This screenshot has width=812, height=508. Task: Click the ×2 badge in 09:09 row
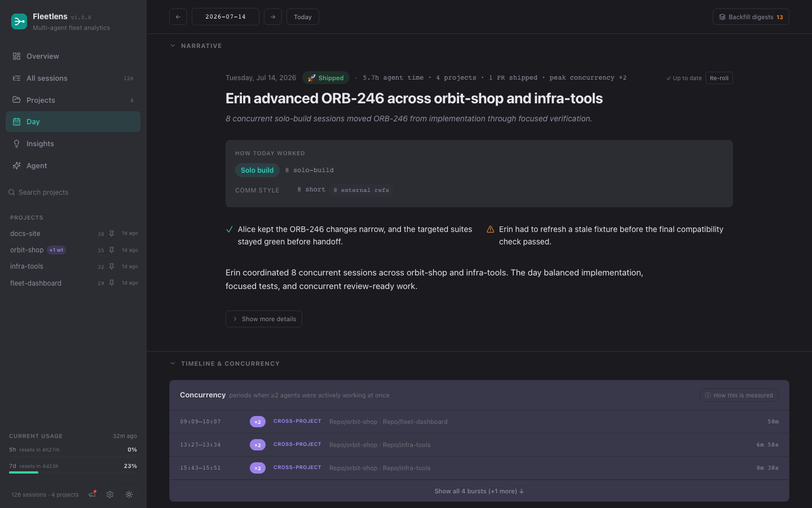click(258, 422)
